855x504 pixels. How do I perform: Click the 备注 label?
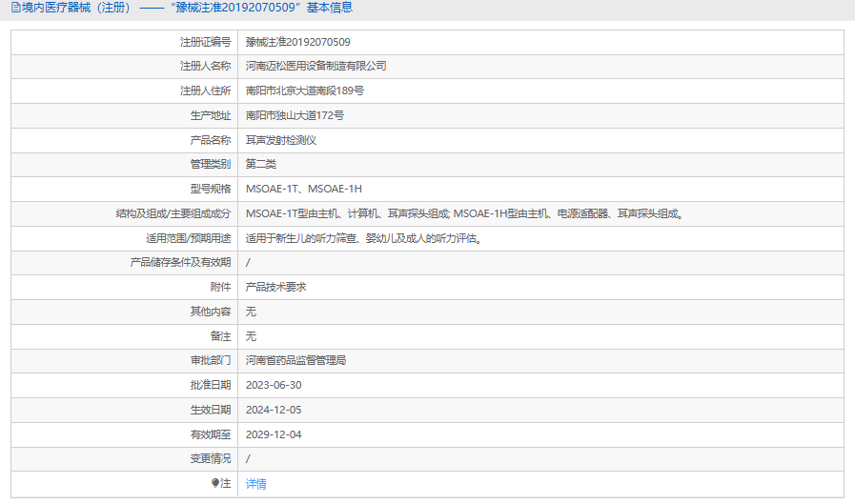(221, 336)
